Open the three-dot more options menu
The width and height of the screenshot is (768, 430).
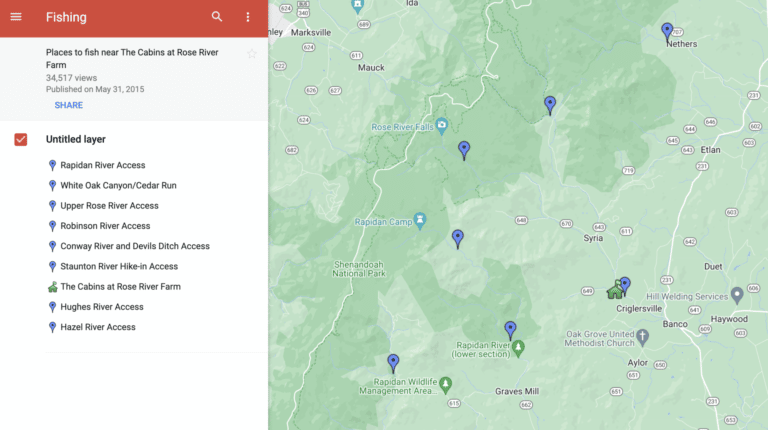pos(248,17)
